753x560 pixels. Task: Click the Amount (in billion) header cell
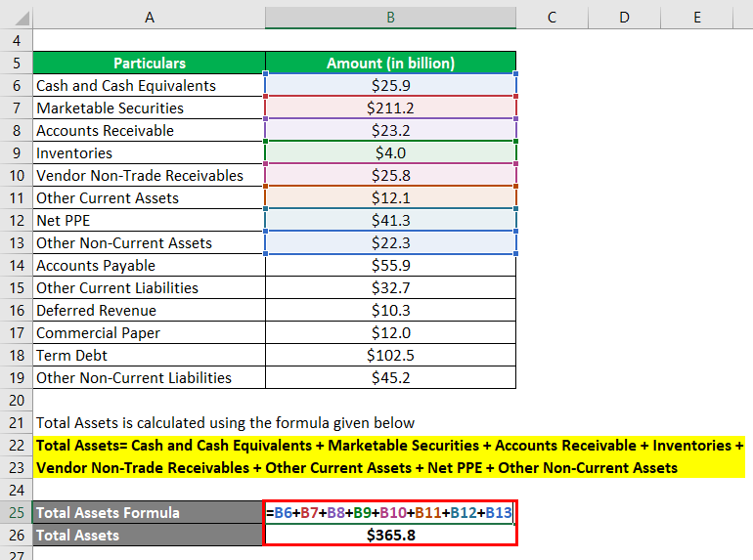click(x=390, y=63)
